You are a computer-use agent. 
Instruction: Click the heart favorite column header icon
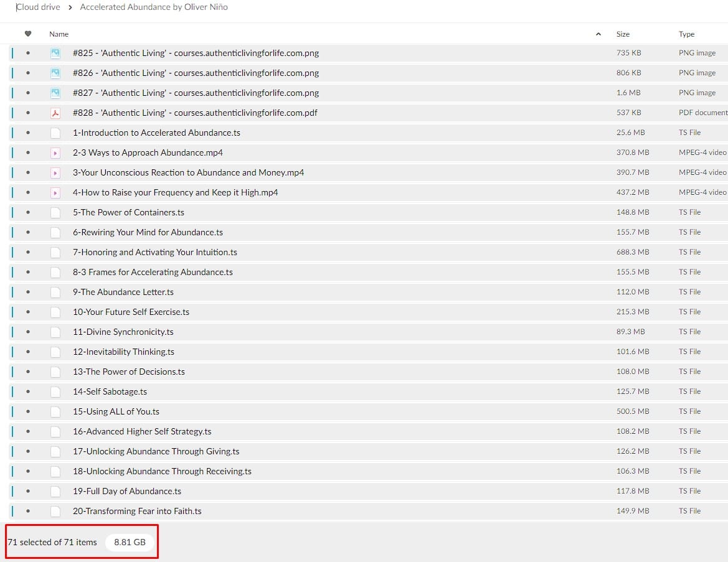coord(27,34)
